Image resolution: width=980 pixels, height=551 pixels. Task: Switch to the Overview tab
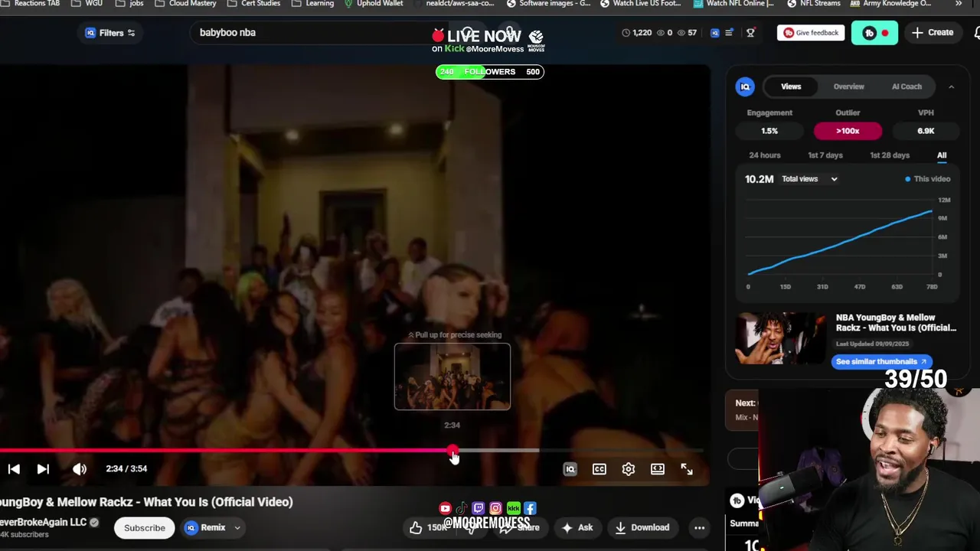point(849,86)
